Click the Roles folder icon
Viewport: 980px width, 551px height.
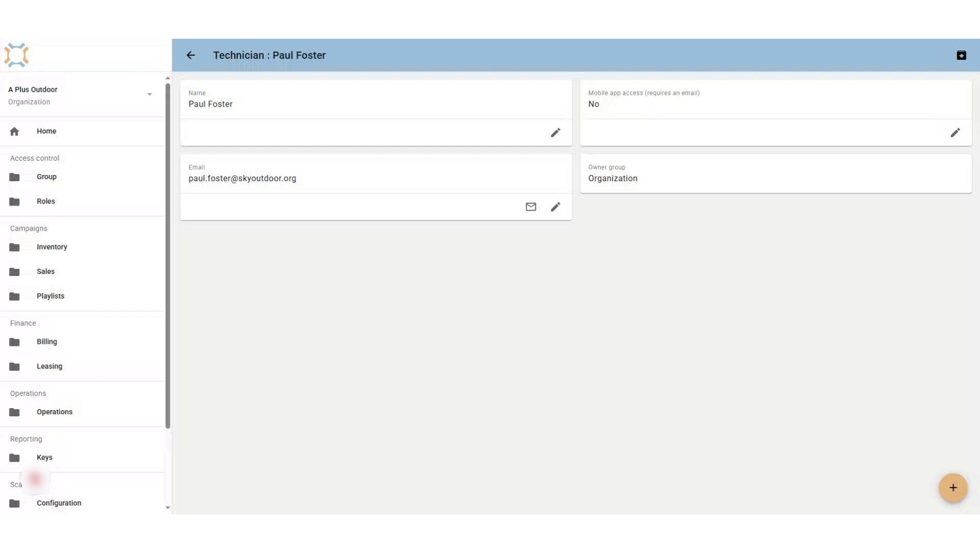[14, 202]
